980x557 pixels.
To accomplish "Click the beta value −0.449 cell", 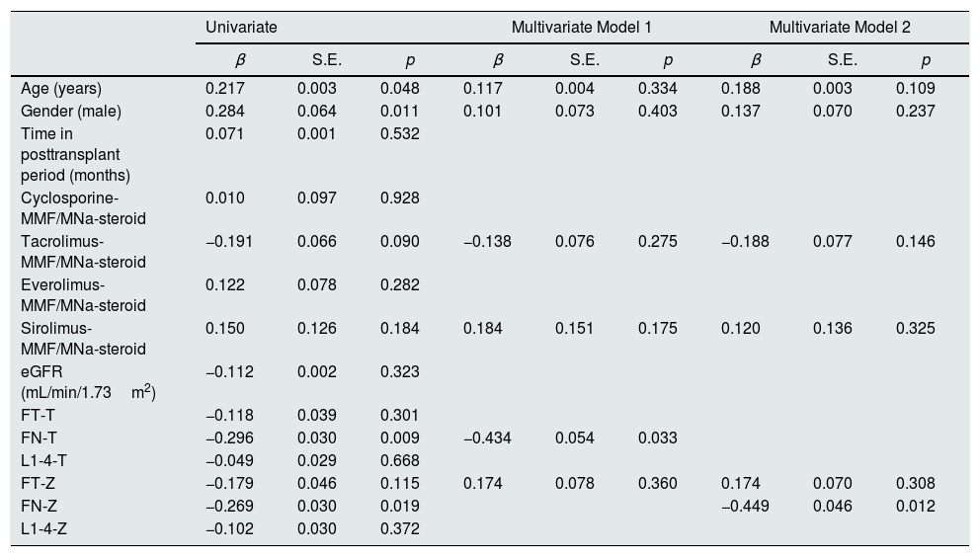I will [x=745, y=506].
